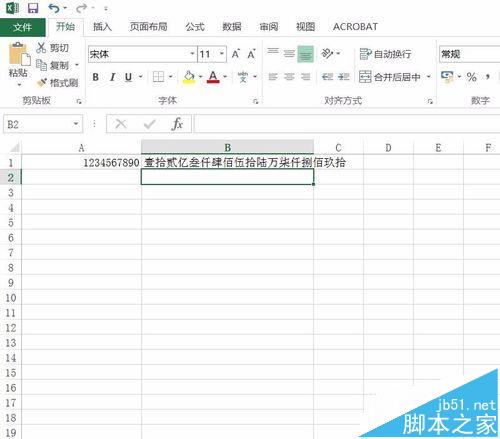Switch to the 插入 tab
Screen dimensions: 500x439
pos(102,27)
